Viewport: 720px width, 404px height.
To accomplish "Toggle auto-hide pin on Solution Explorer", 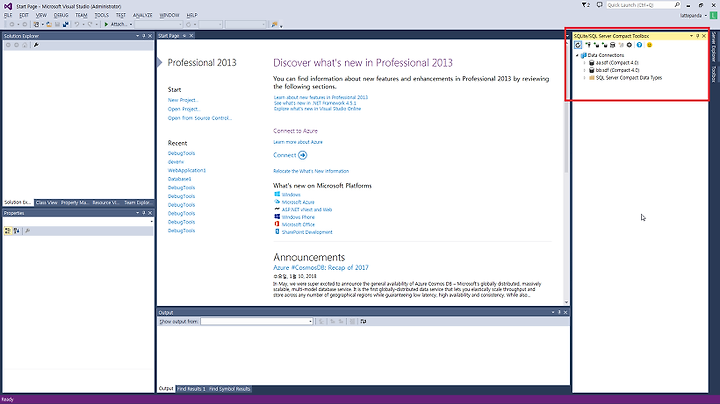I will pyautogui.click(x=143, y=36).
